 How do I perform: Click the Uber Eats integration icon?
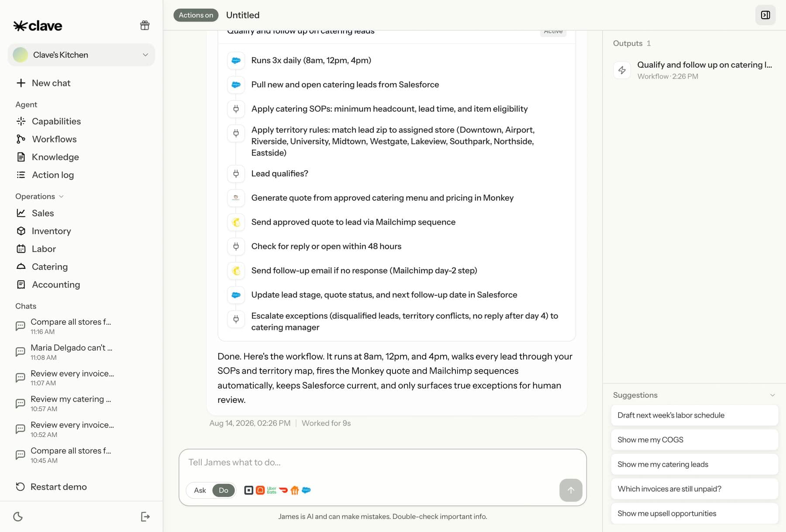tap(272, 490)
